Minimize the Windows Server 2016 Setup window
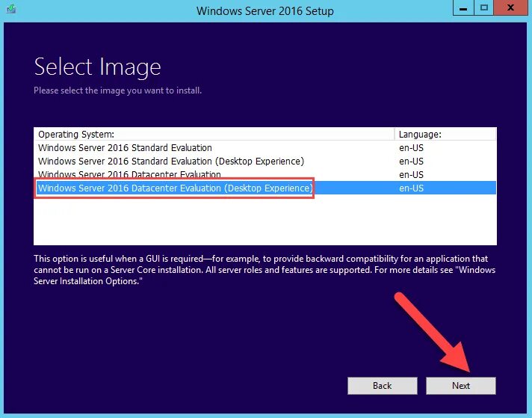Viewport: 532px width, 418px height. coord(463,7)
